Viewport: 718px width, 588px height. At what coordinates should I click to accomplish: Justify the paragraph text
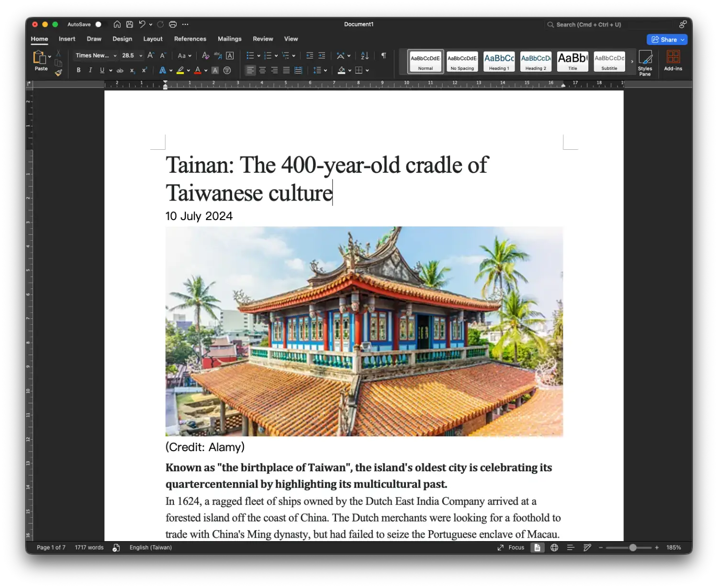pos(286,70)
